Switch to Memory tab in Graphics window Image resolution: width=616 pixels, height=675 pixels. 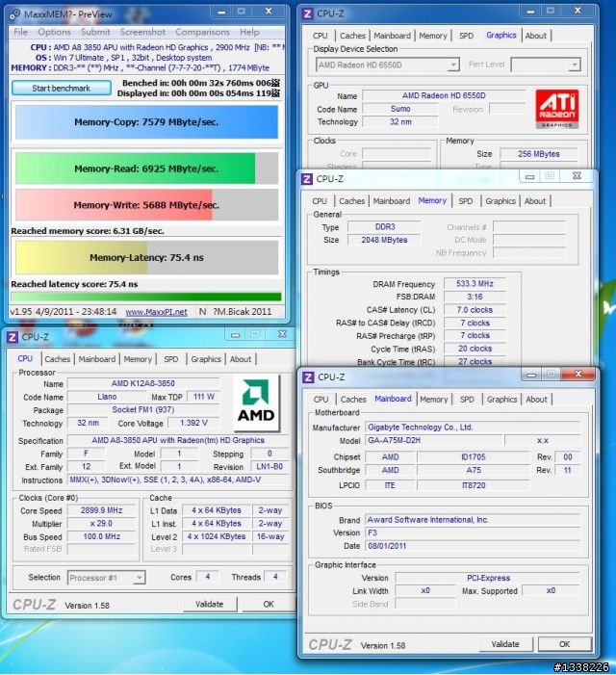tap(433, 36)
